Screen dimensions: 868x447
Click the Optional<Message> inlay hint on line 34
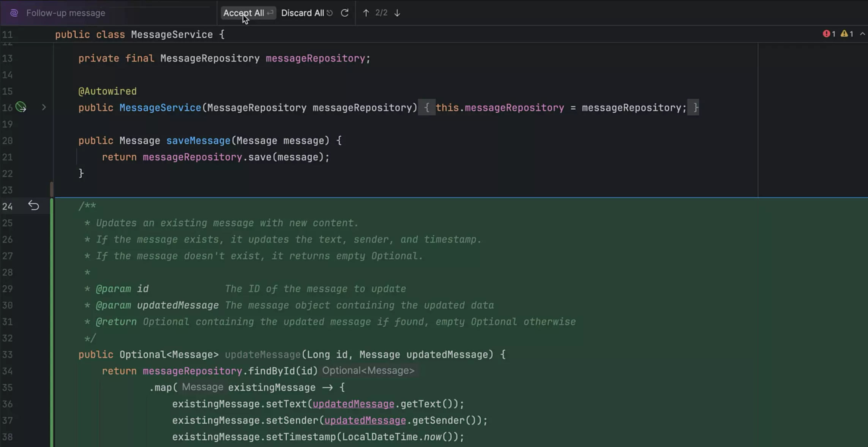point(368,371)
